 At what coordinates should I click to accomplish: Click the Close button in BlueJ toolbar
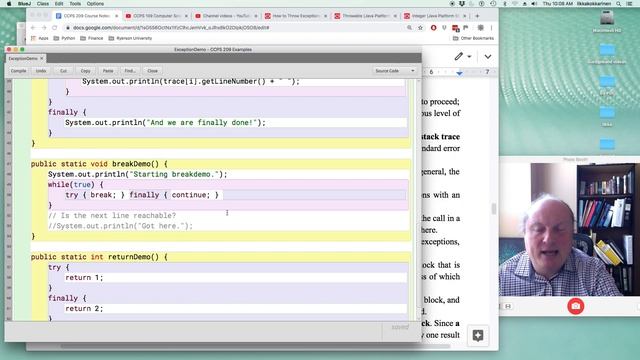(152, 71)
